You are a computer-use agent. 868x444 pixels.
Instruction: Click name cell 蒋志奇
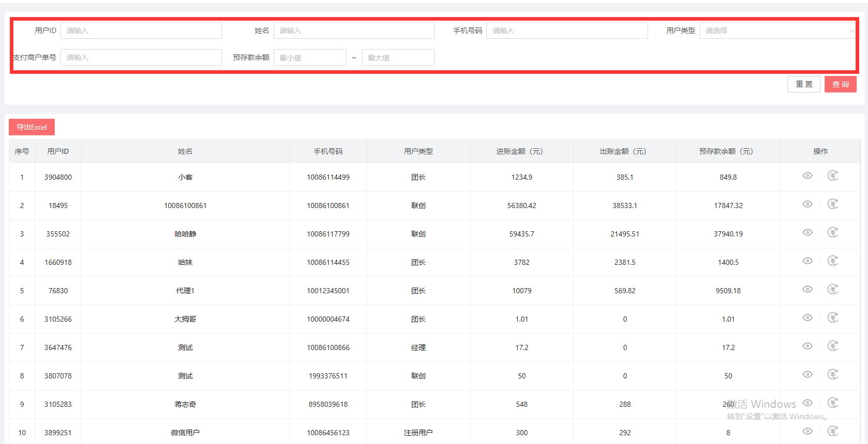coord(185,404)
